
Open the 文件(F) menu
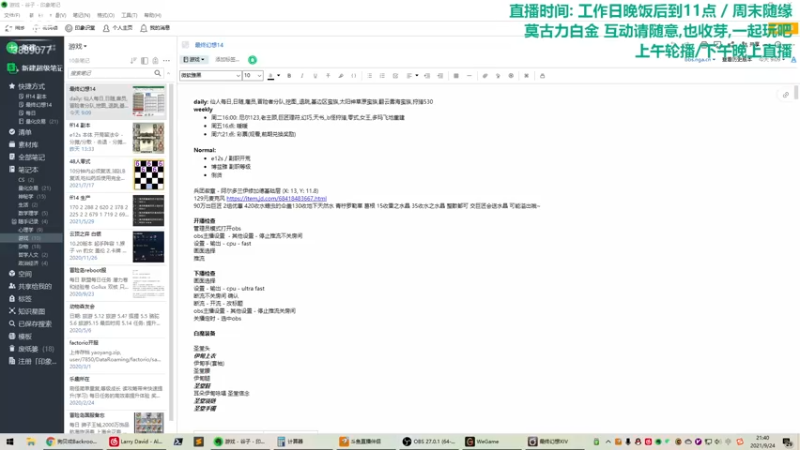tap(12, 15)
